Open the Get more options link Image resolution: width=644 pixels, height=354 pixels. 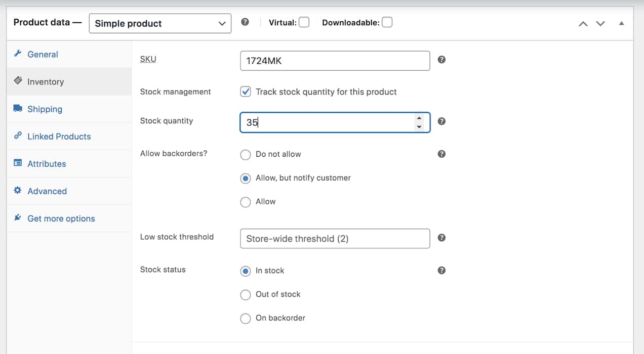(x=61, y=218)
